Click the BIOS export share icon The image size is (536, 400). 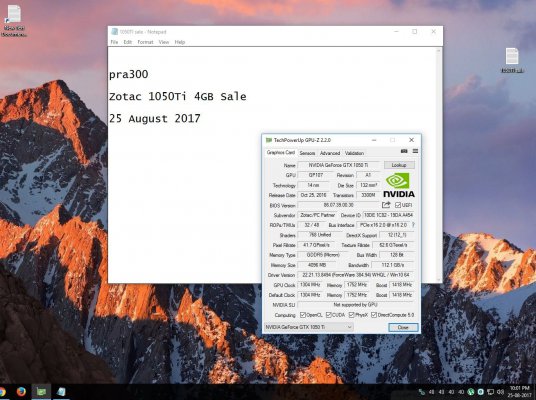(386, 205)
